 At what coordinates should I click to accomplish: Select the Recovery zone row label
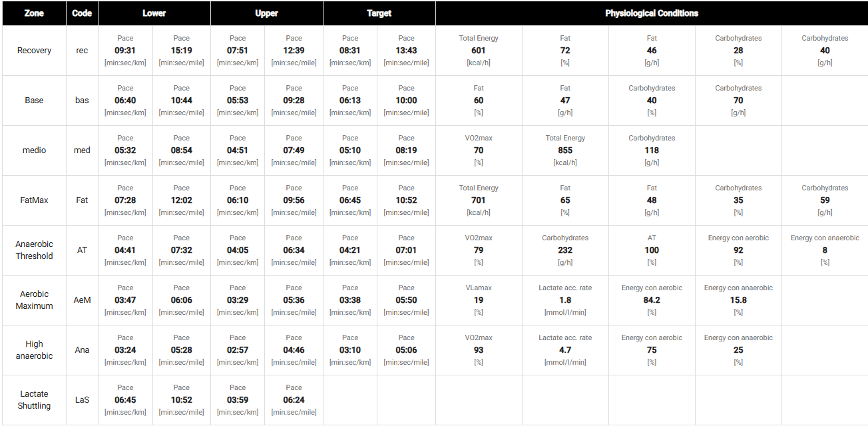tap(34, 51)
